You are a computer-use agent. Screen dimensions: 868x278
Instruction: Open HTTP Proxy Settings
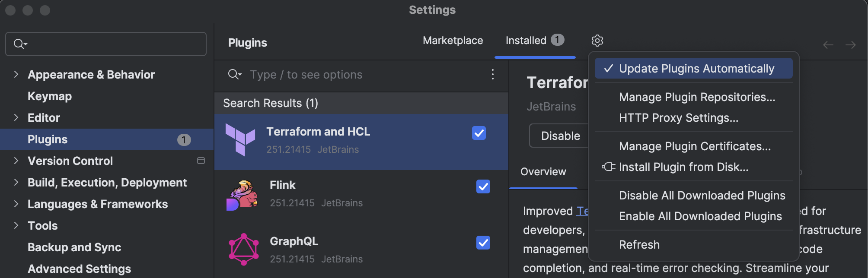click(x=678, y=117)
